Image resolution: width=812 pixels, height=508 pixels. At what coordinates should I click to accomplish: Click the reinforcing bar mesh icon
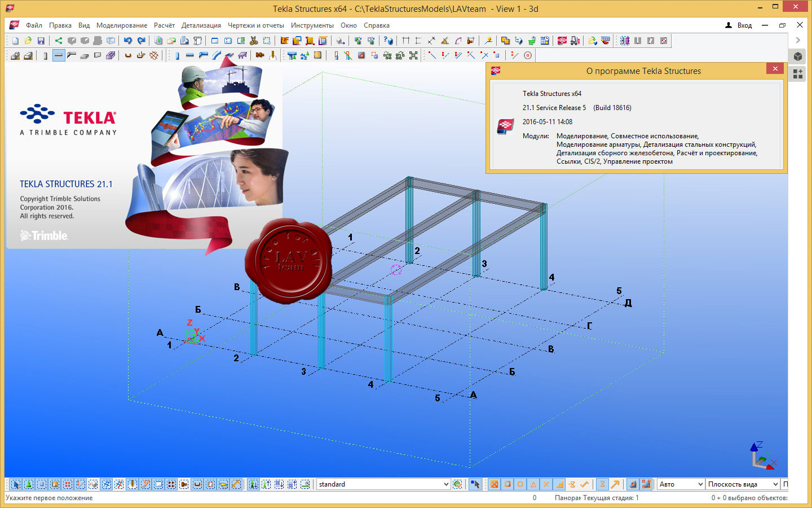pyautogui.click(x=154, y=55)
